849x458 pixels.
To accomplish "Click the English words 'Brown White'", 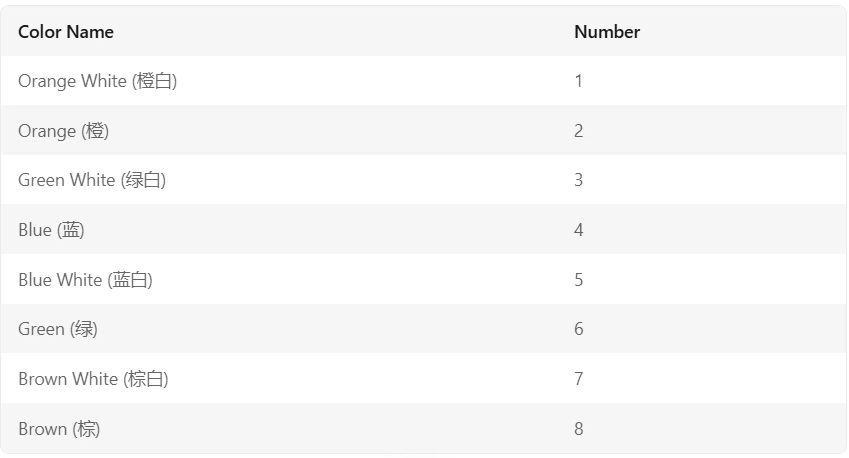I will pos(67,379).
